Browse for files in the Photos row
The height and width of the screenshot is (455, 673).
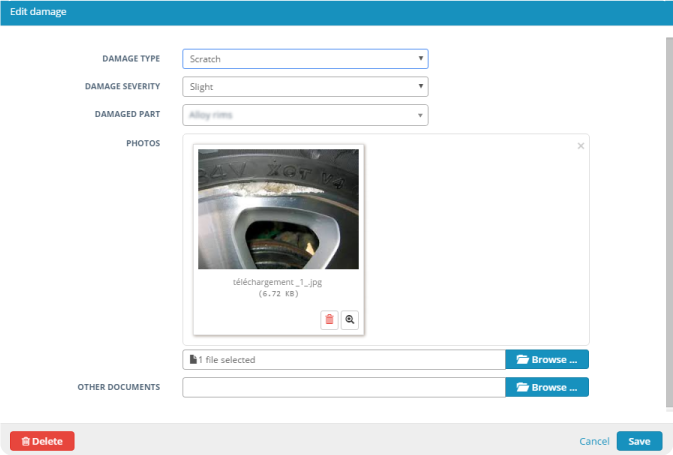(x=547, y=360)
